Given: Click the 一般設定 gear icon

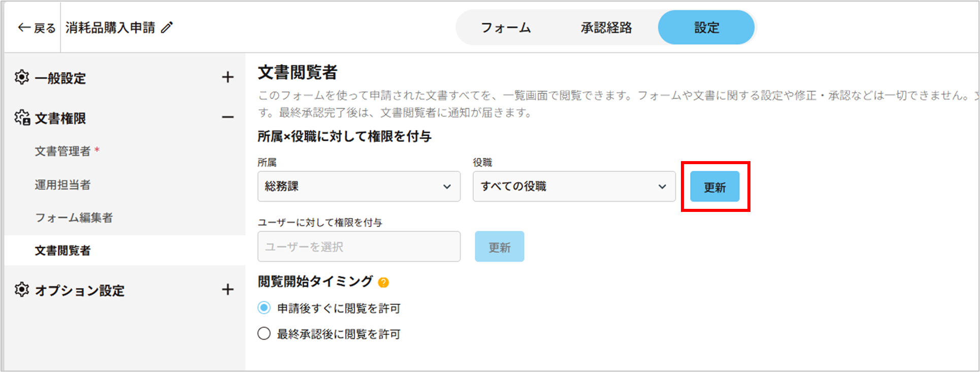Looking at the screenshot, I should click(x=22, y=77).
